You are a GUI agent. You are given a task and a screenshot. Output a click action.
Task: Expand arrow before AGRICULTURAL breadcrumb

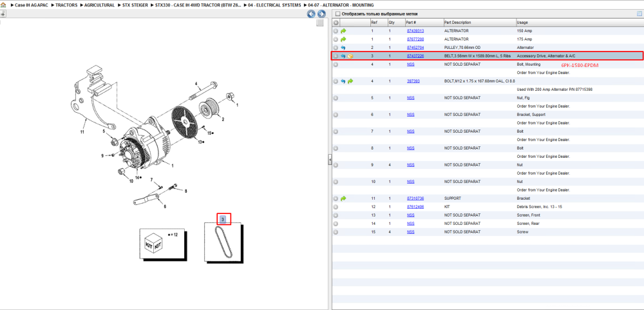81,5
